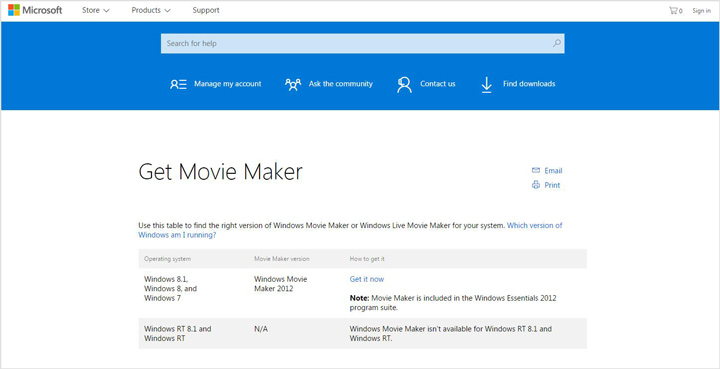This screenshot has width=720, height=369.
Task: Click the search magnifier icon
Action: [557, 43]
